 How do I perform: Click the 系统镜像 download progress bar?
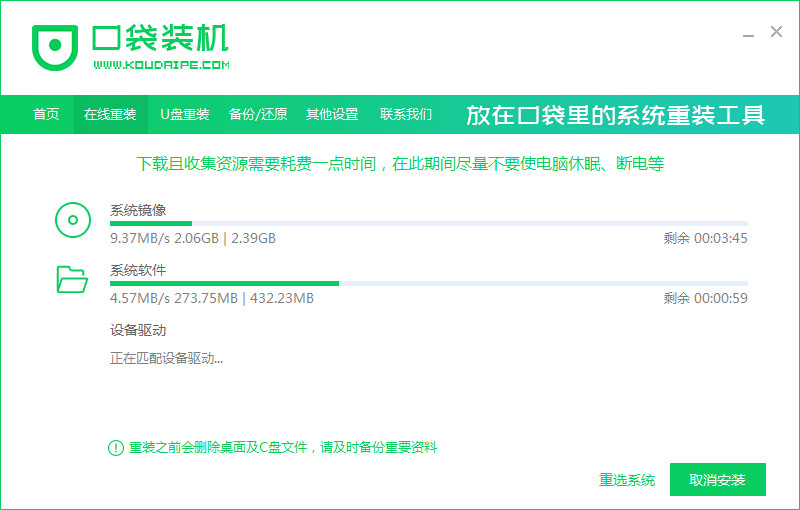pyautogui.click(x=428, y=223)
